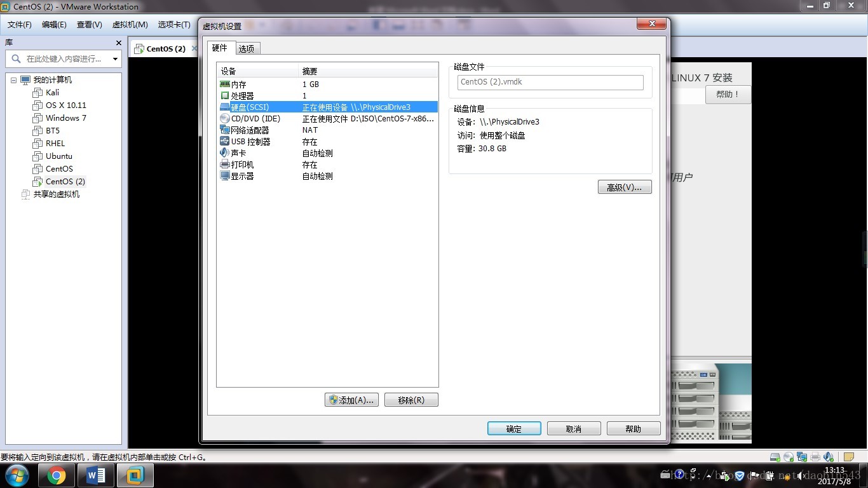Click the sound card status icon in VMware status bar
868x488 pixels.
point(829,457)
